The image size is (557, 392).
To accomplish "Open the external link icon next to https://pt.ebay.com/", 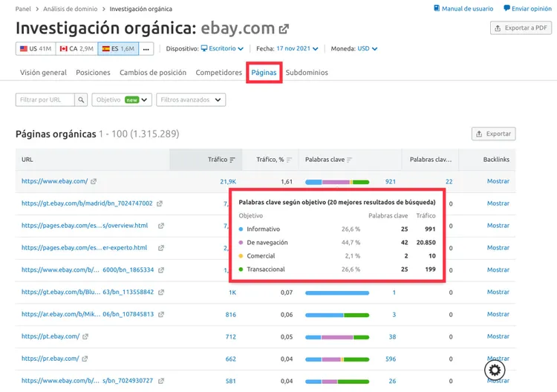I will [85, 336].
